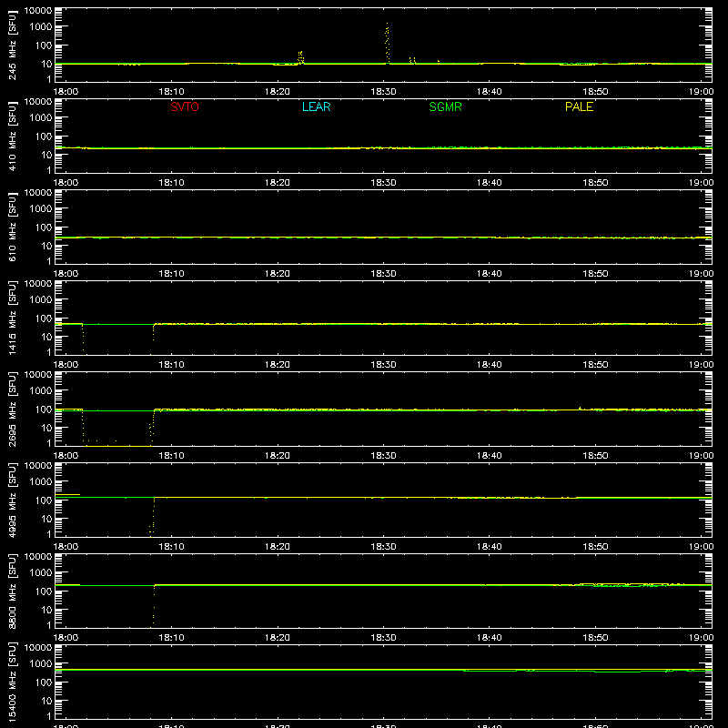Viewport: 728px width, 728px height.
Task: Click the 10 tick label on the 1415 MHz axis
Action: point(46,337)
